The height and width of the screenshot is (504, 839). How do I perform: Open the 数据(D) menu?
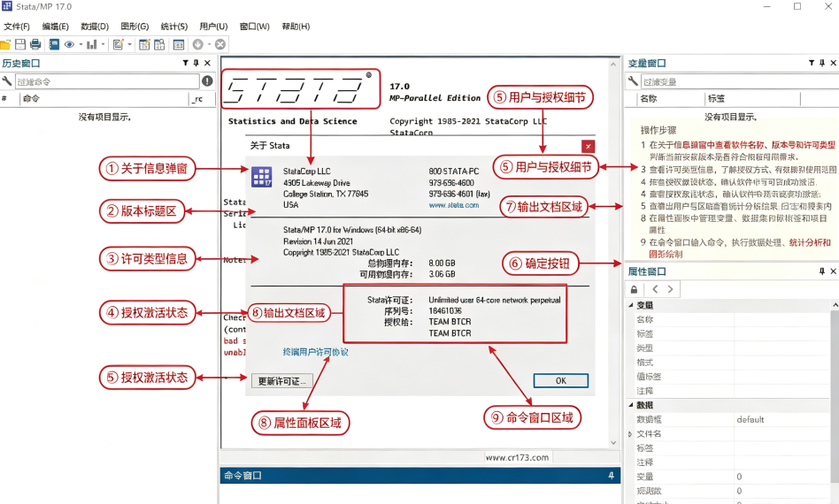pyautogui.click(x=94, y=27)
